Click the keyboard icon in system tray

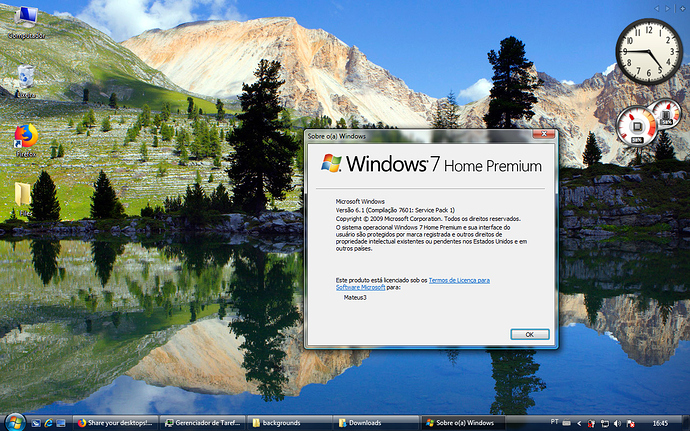567,423
